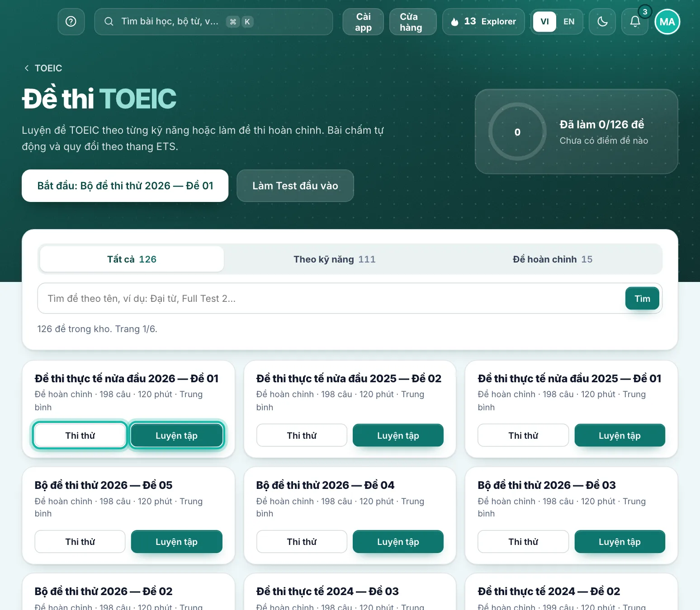Luyện tập for Bộ đề thi thử 2026 Đề 04
This screenshot has width=700, height=610.
pos(398,542)
